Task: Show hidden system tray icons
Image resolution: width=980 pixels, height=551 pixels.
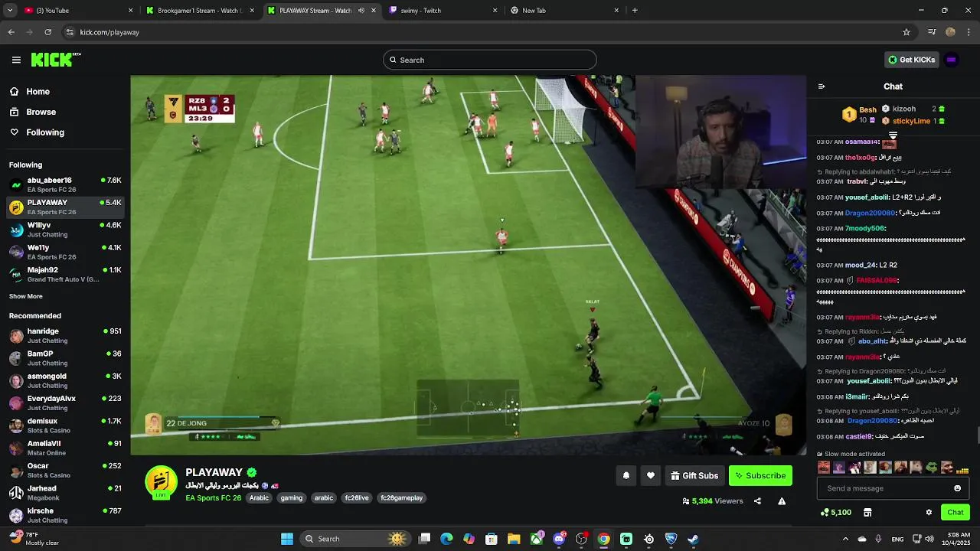Action: pos(845,539)
